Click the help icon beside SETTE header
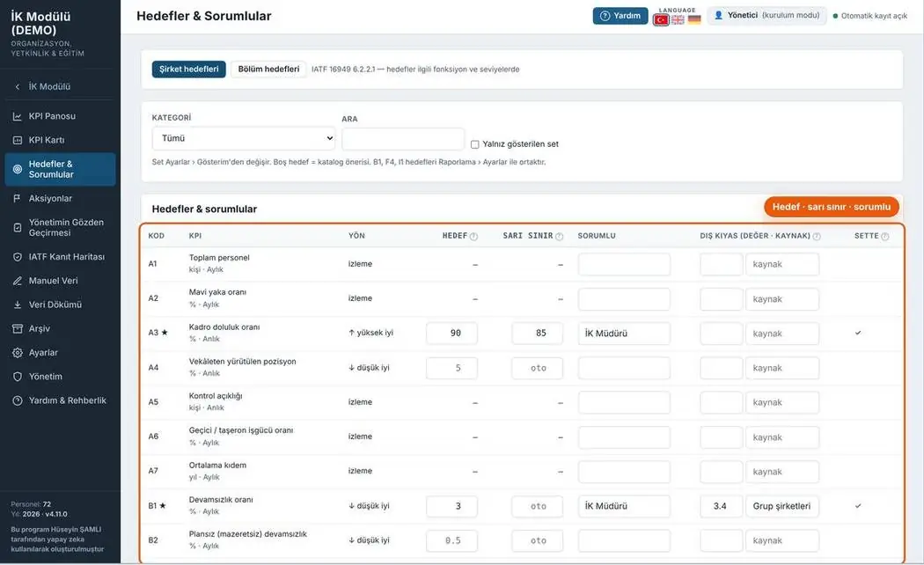924x565 pixels. [885, 236]
